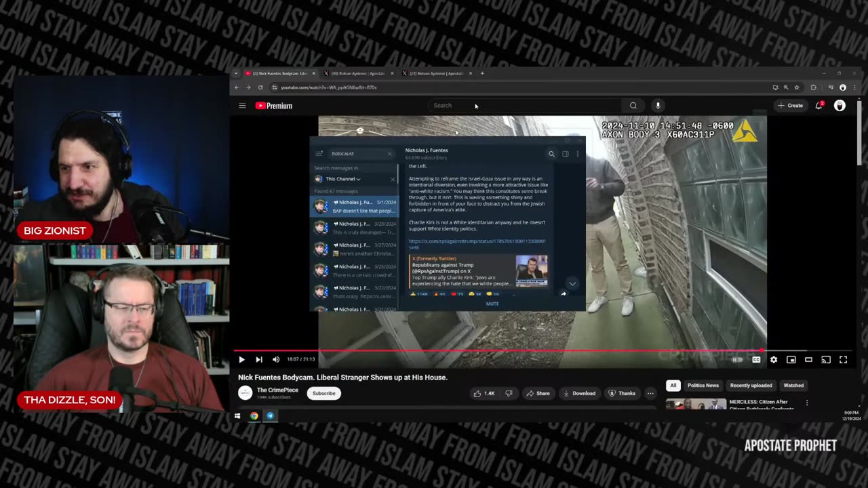Go forward with the browser forward arrow
Viewport: 868px width, 488px height.
[248, 87]
